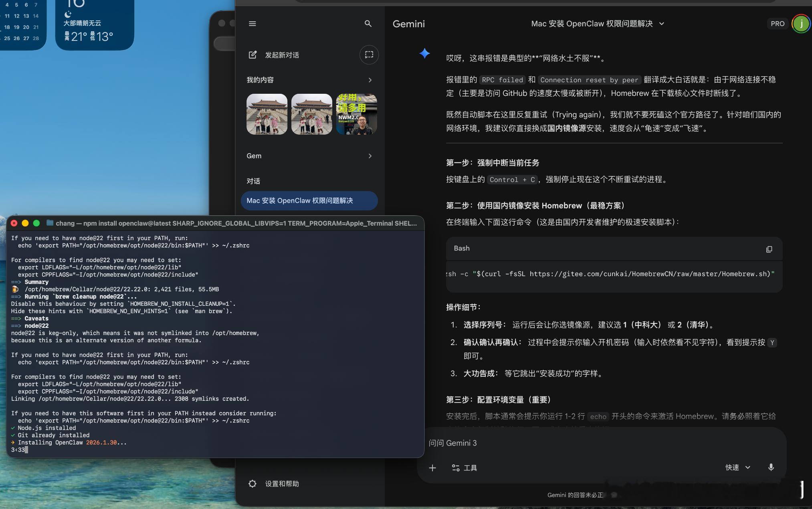This screenshot has height=509, width=812.
Task: Click the plus icon to attach a file
Action: pos(432,468)
